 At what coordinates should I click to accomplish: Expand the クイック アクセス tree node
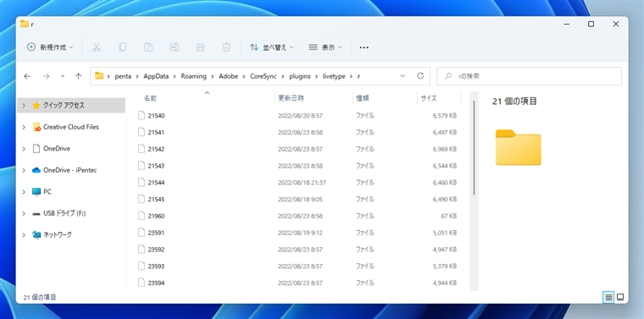24,106
